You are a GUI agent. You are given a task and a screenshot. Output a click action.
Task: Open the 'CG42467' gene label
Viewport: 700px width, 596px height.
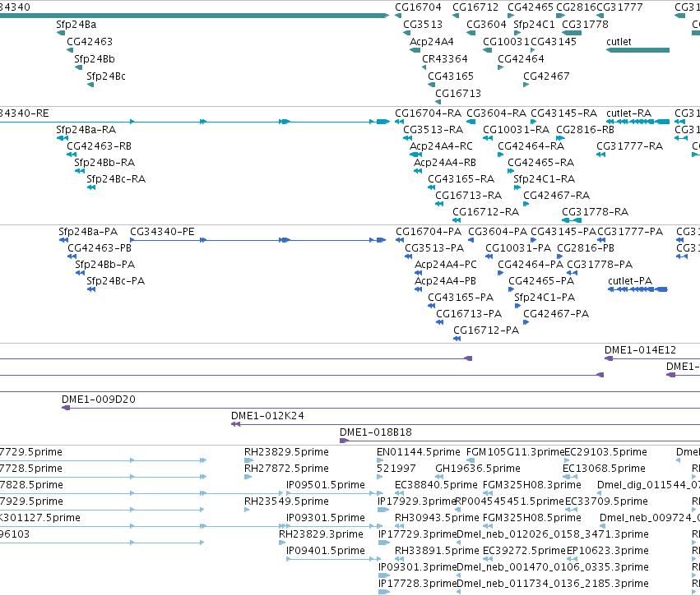click(546, 76)
